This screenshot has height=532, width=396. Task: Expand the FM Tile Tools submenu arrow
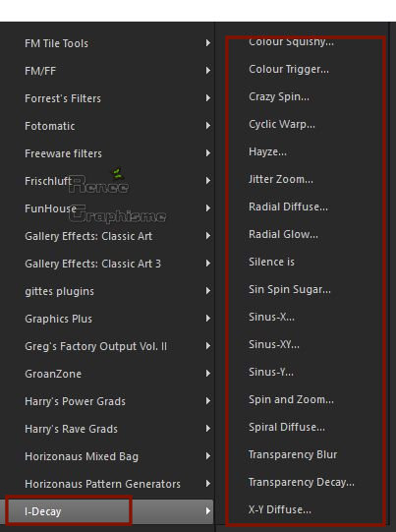point(208,43)
